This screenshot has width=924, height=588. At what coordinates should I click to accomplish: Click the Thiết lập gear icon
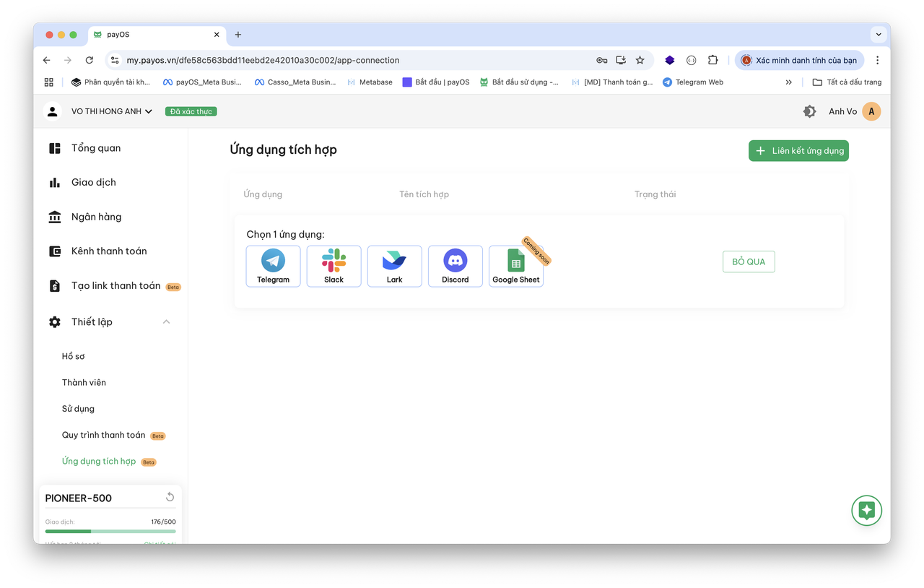point(55,321)
